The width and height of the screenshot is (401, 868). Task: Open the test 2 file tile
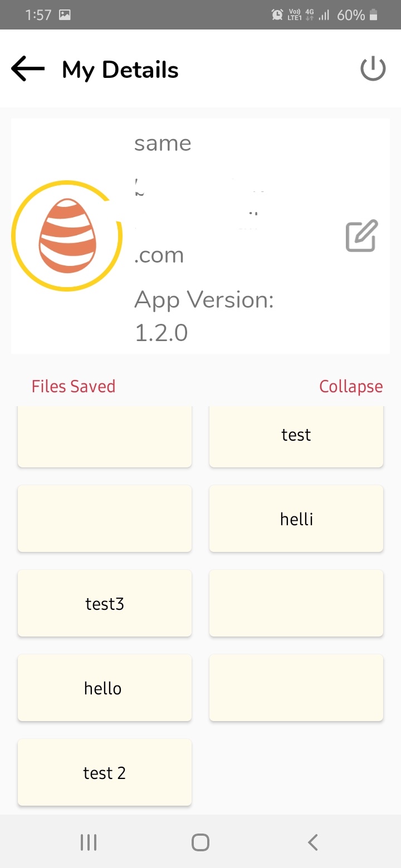105,772
